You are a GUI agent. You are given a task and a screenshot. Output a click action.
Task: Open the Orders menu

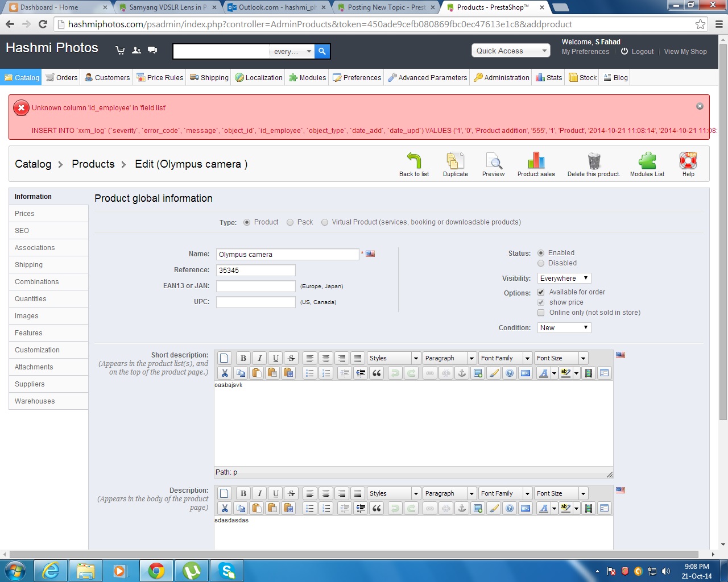(x=61, y=78)
